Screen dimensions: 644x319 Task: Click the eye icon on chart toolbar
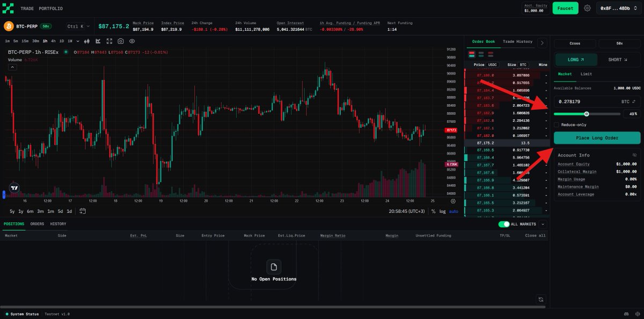pos(131,41)
